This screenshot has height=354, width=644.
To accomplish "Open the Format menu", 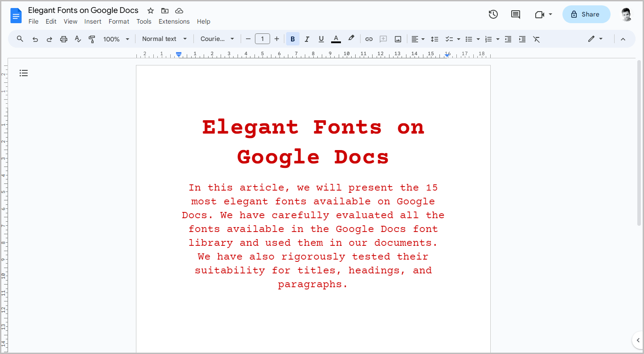I will (x=119, y=21).
